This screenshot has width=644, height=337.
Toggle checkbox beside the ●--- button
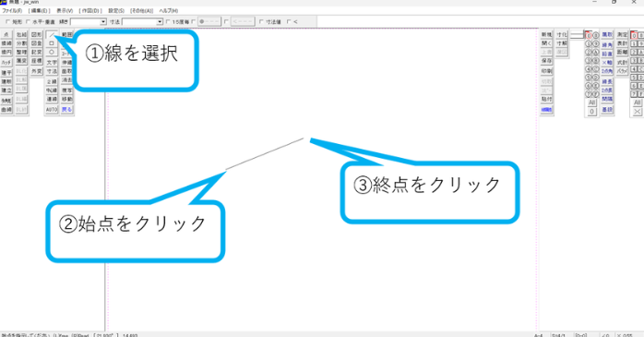click(194, 22)
